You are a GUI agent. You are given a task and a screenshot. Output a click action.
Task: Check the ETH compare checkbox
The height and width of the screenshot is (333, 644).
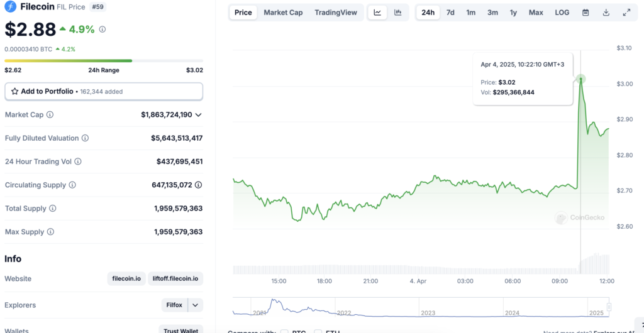click(319, 331)
